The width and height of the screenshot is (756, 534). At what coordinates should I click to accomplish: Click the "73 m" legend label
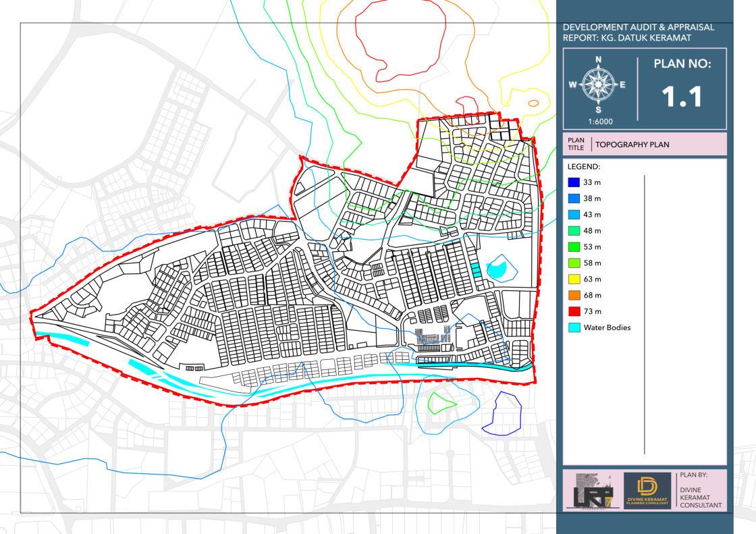click(x=592, y=311)
